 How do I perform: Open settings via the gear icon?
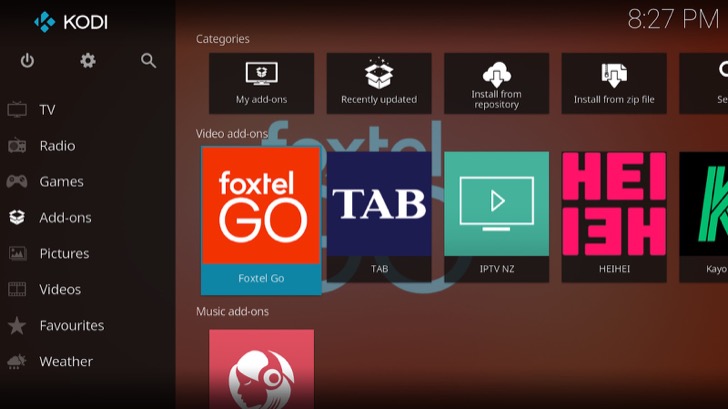pos(88,61)
